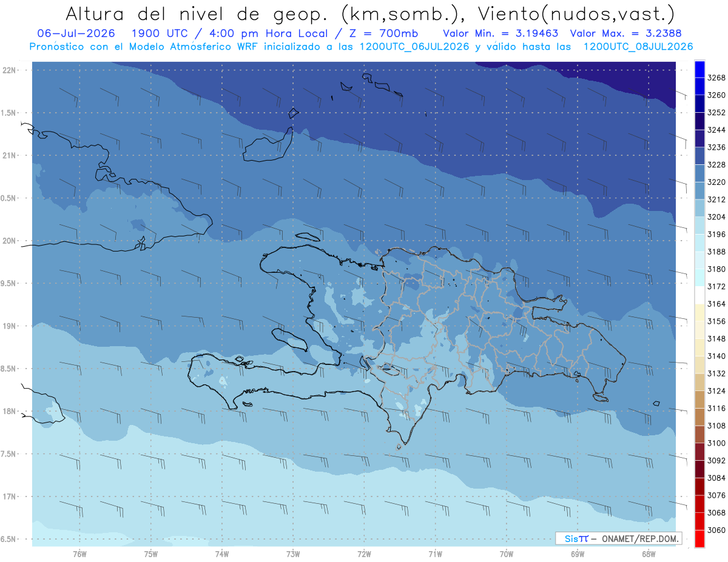Image resolution: width=728 pixels, height=562 pixels.
Task: Click the '72W' longitude axis label
Action: pos(364,554)
